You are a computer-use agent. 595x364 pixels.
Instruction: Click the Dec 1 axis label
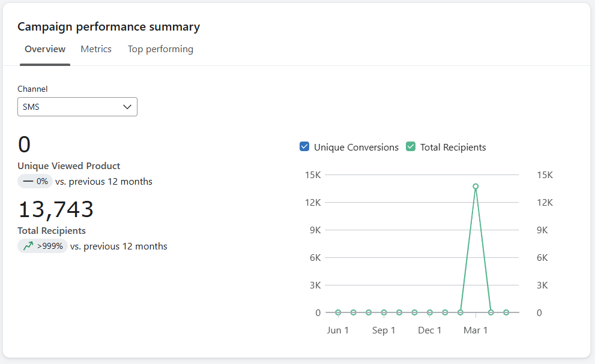click(x=429, y=330)
